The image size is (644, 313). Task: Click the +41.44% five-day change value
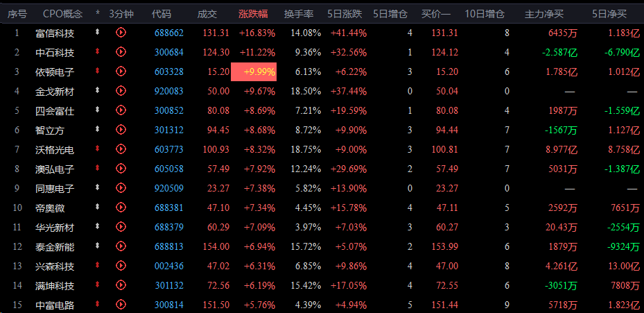[x=349, y=33]
